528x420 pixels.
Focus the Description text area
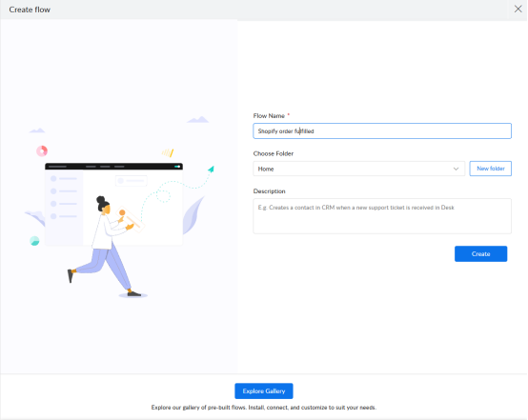click(x=382, y=216)
